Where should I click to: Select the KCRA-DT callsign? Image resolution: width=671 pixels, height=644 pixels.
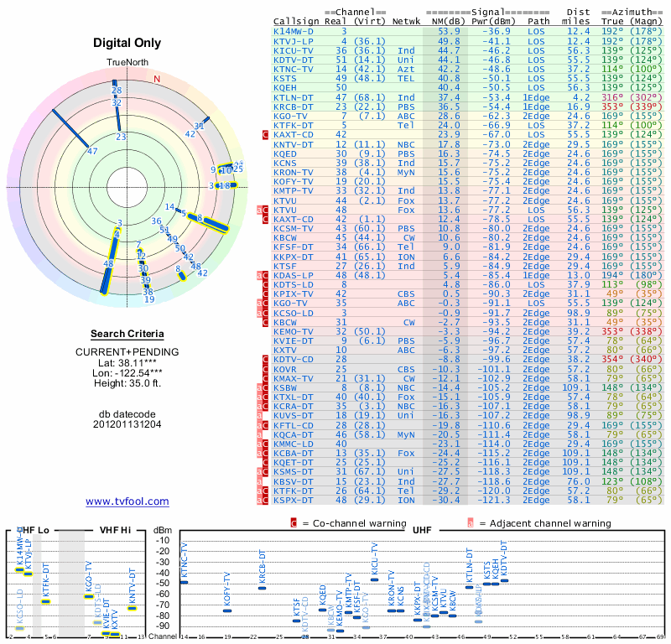point(294,407)
